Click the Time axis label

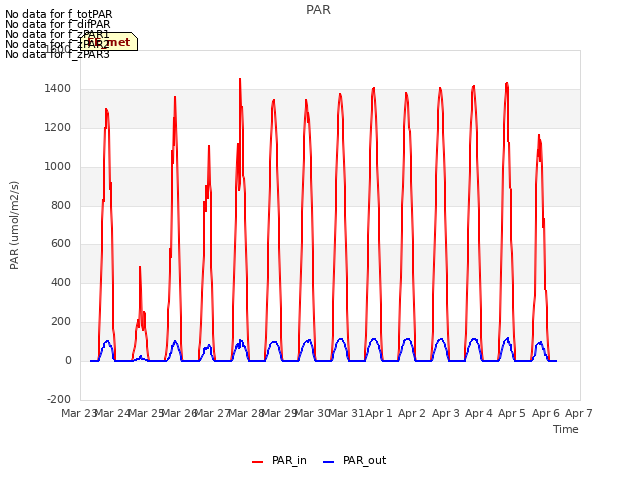pos(566,429)
